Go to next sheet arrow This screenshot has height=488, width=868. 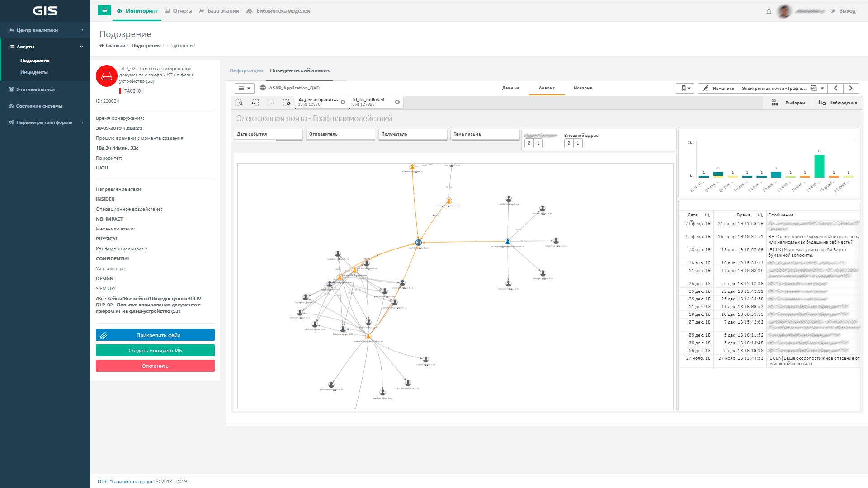tap(851, 89)
